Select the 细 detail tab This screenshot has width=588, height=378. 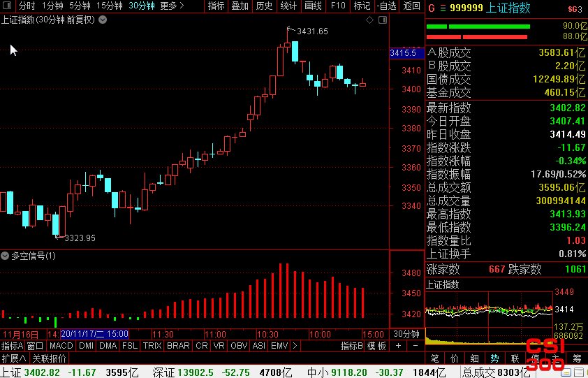[475, 358]
